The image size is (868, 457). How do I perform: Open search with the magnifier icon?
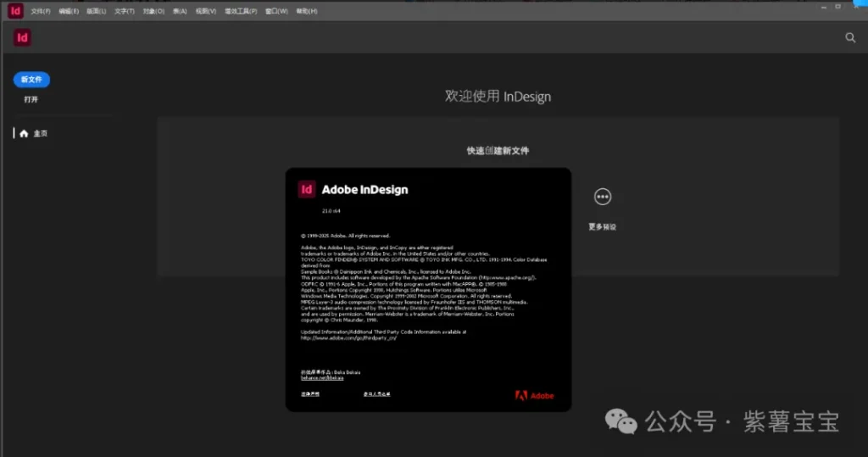coord(850,38)
